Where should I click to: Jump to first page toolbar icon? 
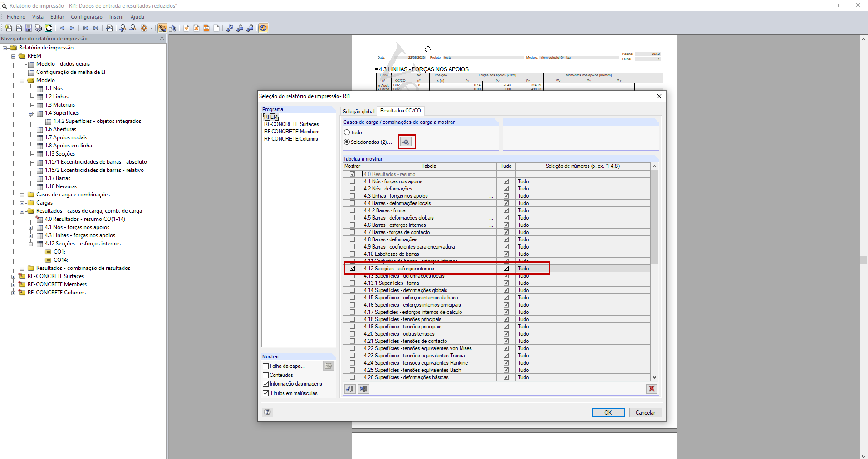tap(85, 28)
